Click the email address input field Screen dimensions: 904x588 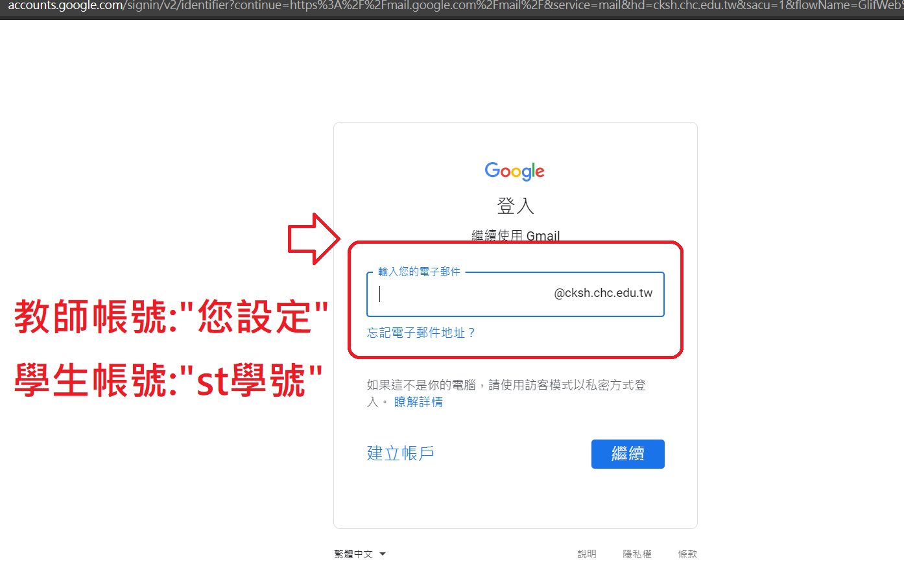[x=515, y=294]
